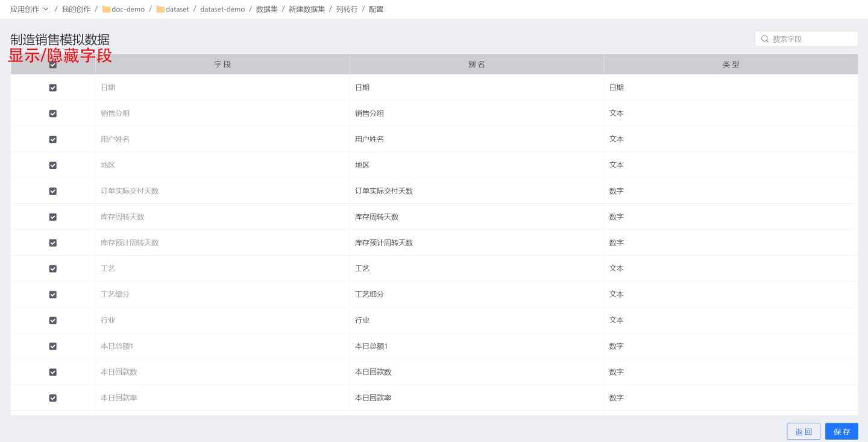Click the 返回 button

pos(803,432)
